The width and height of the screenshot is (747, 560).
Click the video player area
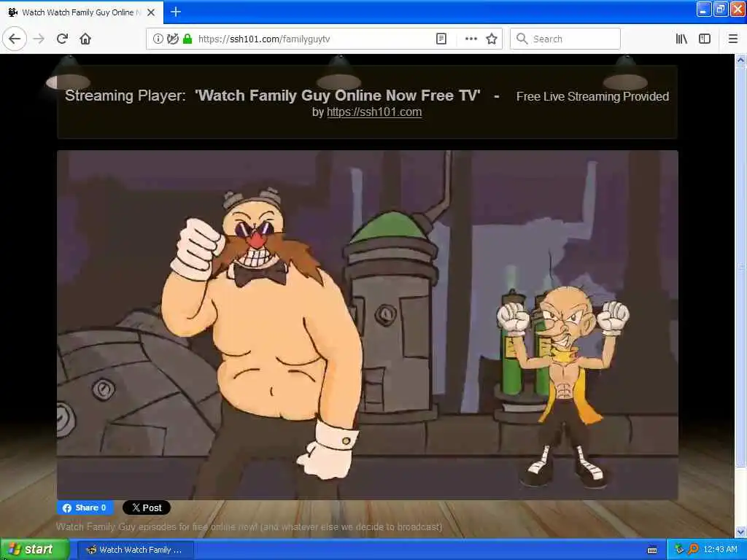pos(368,325)
